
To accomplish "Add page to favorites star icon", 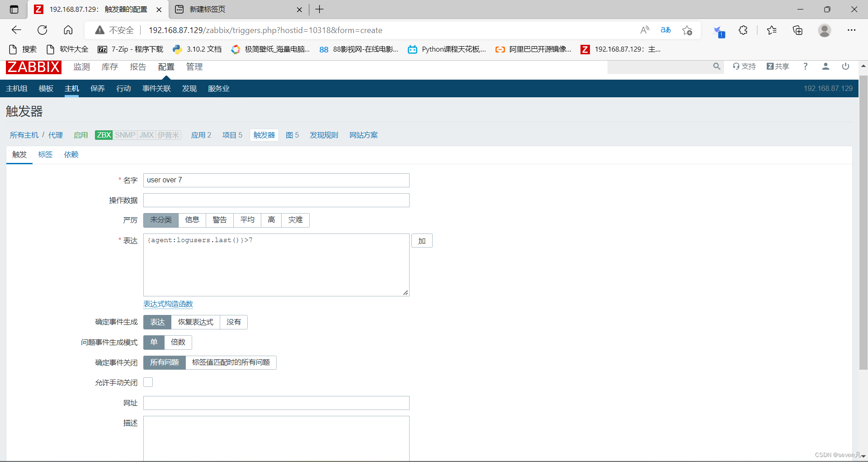I will pos(687,30).
